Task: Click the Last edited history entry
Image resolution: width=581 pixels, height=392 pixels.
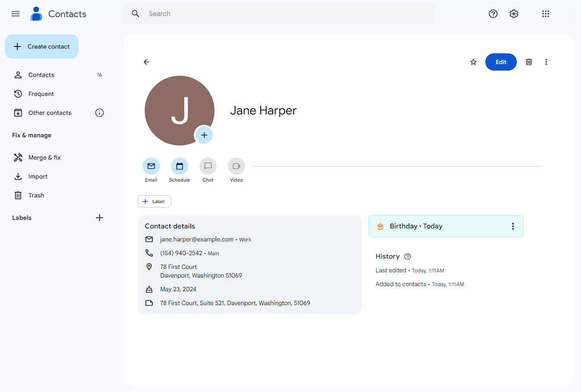Action: tap(410, 270)
